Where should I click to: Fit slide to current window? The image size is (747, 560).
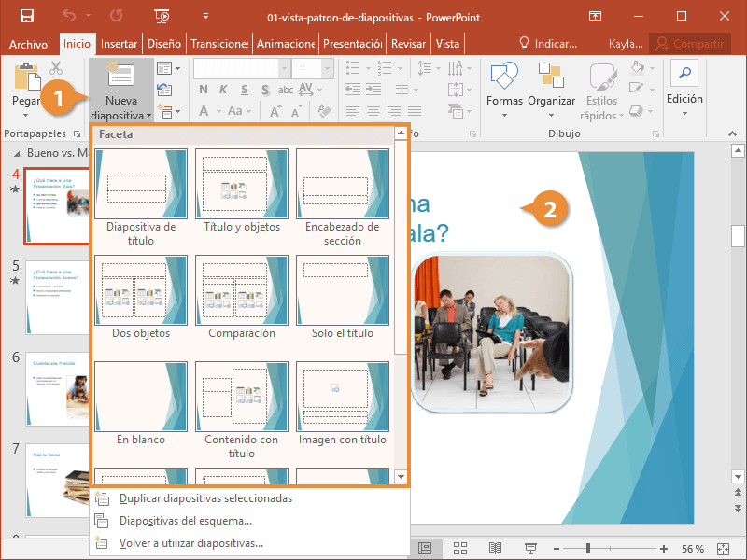pyautogui.click(x=723, y=549)
